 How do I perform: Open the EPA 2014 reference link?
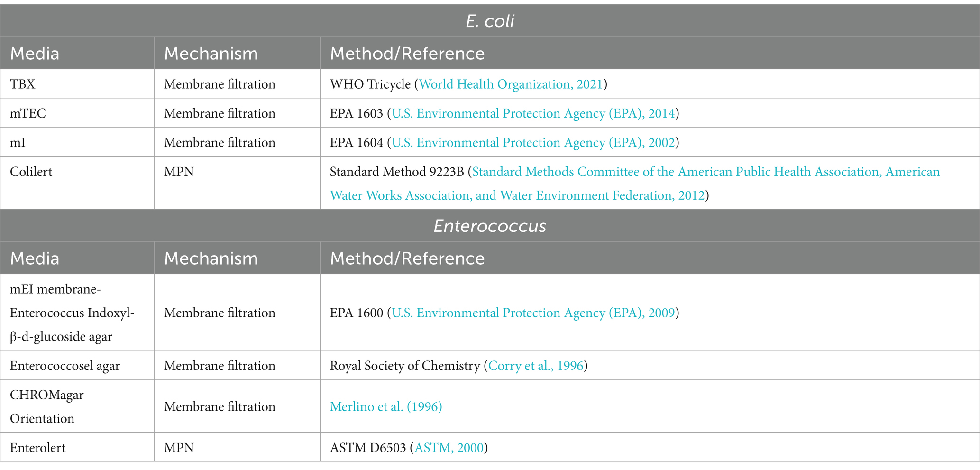click(533, 113)
